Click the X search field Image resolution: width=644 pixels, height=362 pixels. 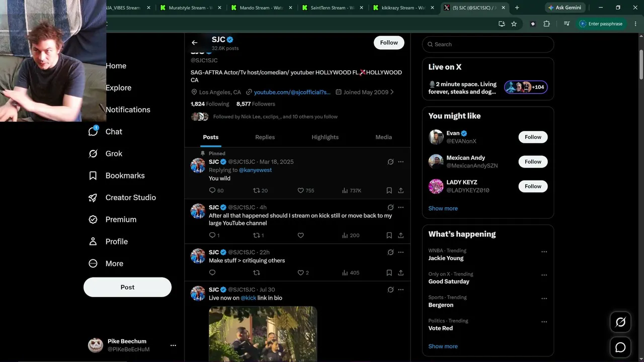click(x=488, y=44)
